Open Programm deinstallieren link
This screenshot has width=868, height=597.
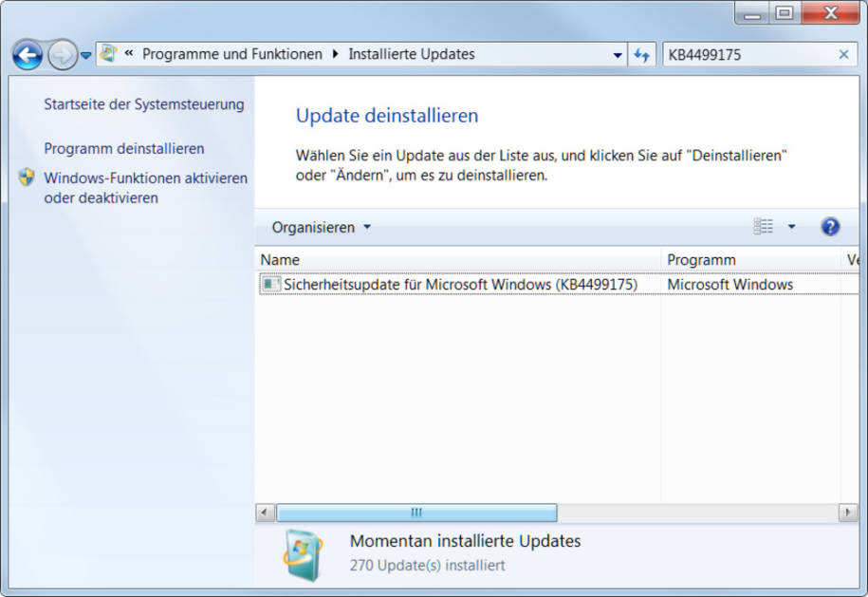(124, 148)
